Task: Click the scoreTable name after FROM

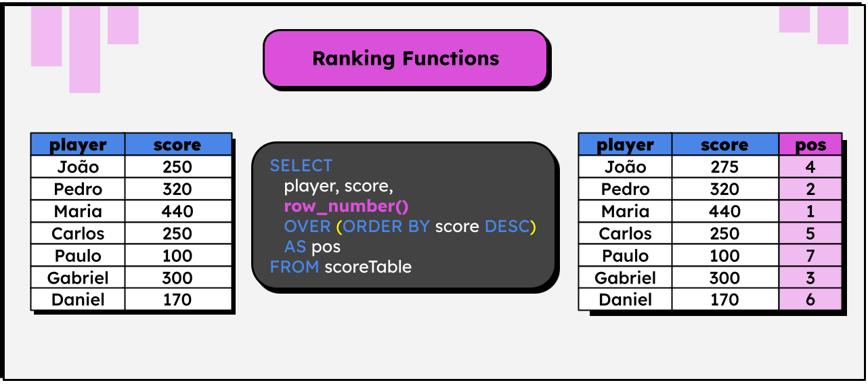Action: 368,267
